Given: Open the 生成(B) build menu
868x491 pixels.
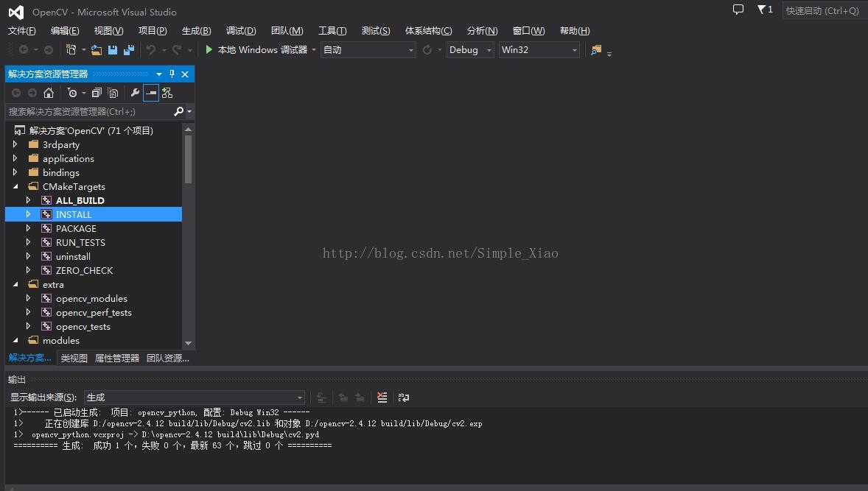Looking at the screenshot, I should point(197,31).
